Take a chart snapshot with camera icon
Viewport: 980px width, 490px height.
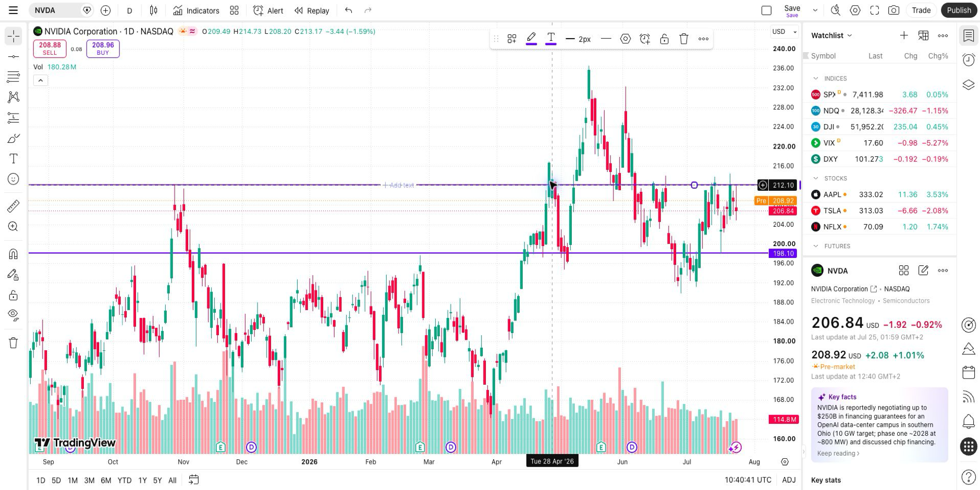(x=893, y=10)
